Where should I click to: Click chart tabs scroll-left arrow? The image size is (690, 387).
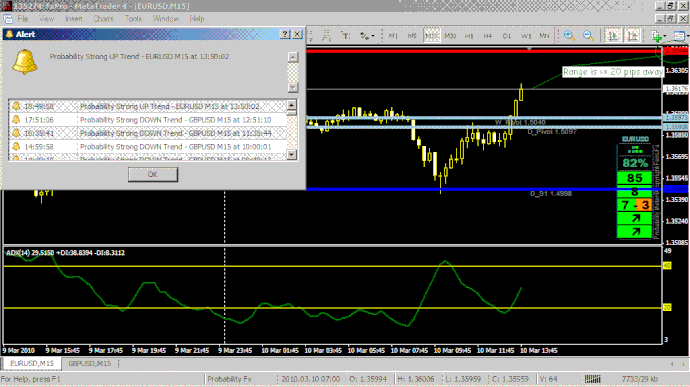pos(672,364)
